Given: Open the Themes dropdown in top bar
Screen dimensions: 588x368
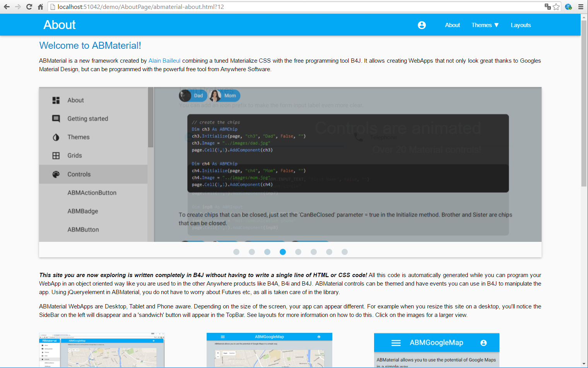Looking at the screenshot, I should [485, 25].
